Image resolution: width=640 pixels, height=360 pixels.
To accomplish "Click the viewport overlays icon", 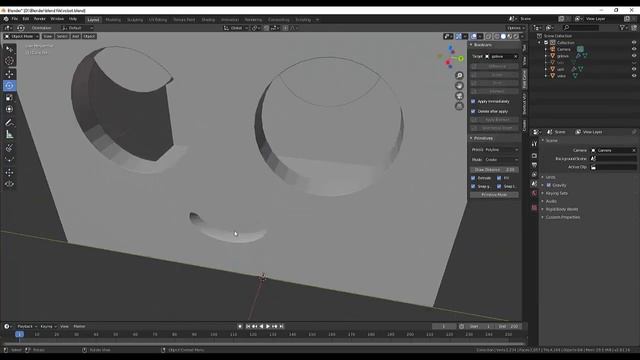I will click(474, 36).
